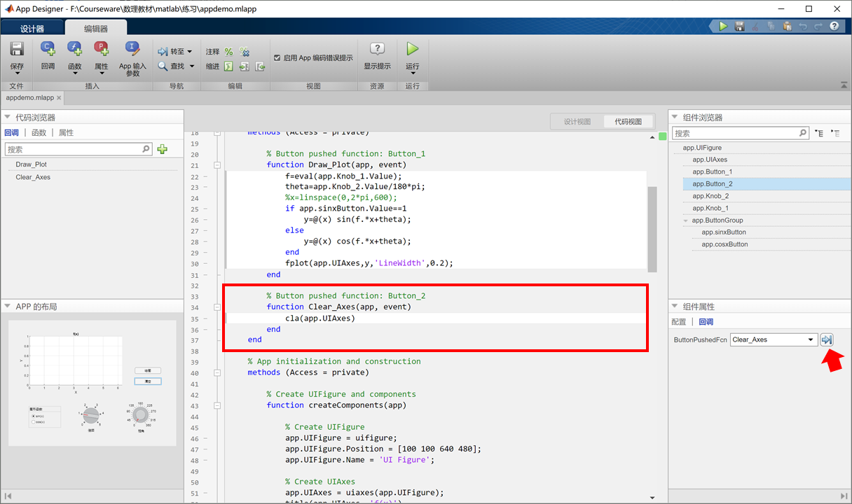
Task: Click the green plus icon in 代码浏览器
Action: [163, 149]
